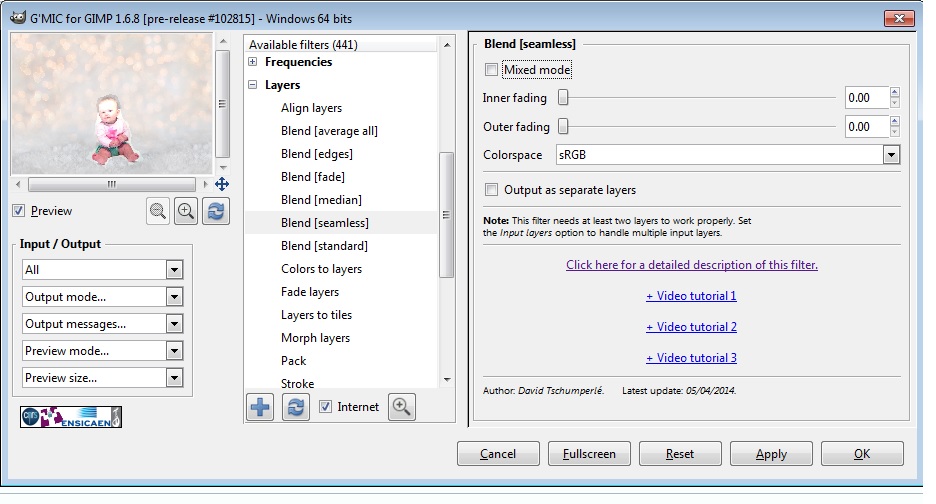Open the Video tutorial 2 link

[691, 327]
